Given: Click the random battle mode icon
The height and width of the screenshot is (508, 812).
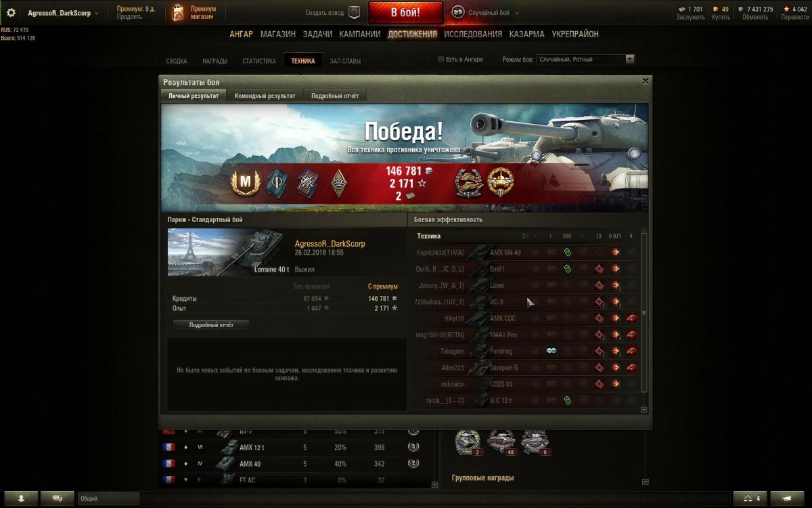Looking at the screenshot, I should click(458, 13).
